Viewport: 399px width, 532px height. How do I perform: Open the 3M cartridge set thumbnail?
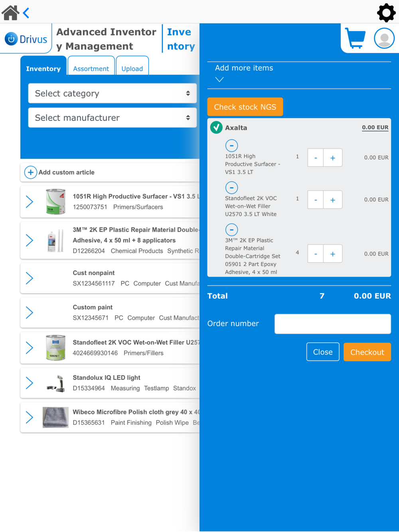(55, 240)
